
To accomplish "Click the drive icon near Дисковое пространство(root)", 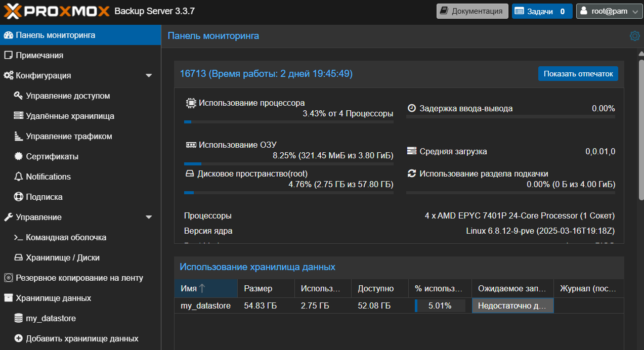I will click(x=189, y=174).
